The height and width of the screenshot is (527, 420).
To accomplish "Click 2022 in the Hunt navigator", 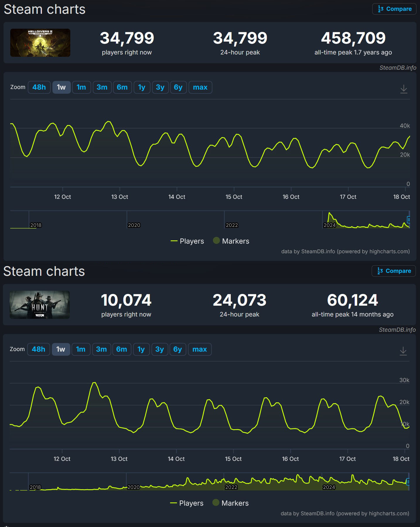I will (x=231, y=487).
